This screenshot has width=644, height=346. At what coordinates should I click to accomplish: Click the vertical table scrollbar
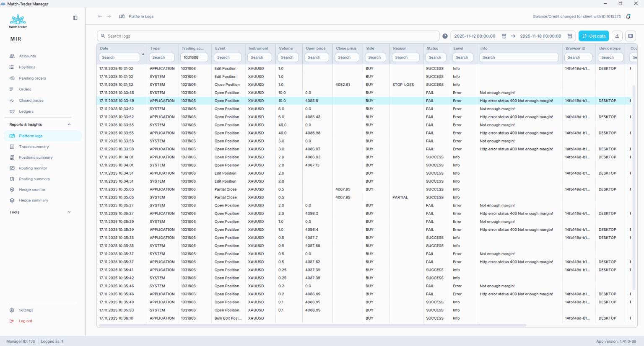[x=634, y=187]
